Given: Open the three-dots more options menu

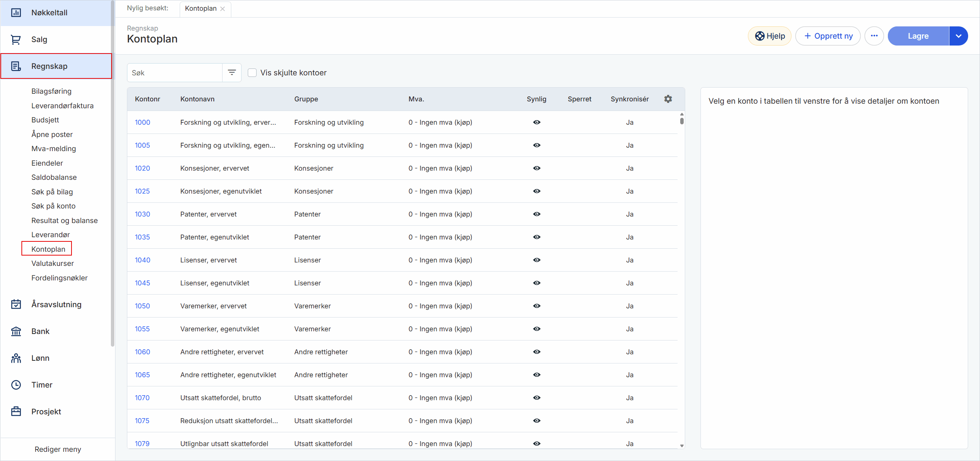Looking at the screenshot, I should point(874,36).
